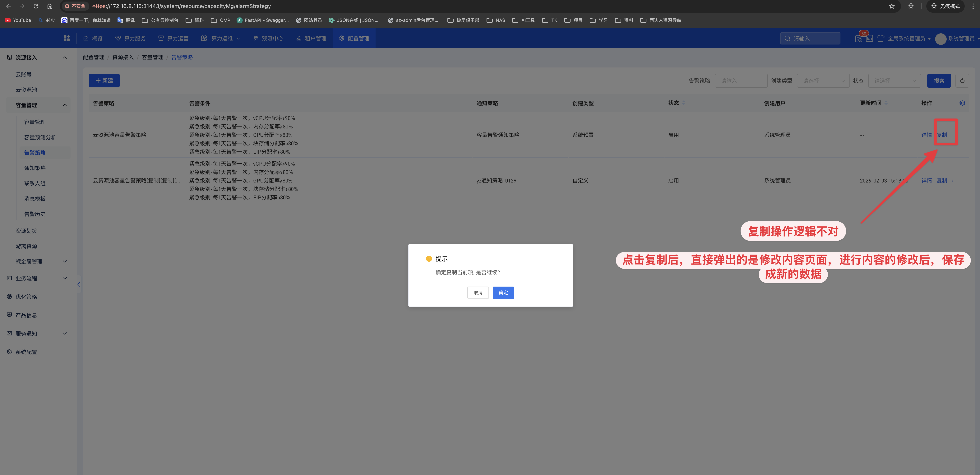
Task: Click the language En switch icon
Action: (x=869, y=38)
